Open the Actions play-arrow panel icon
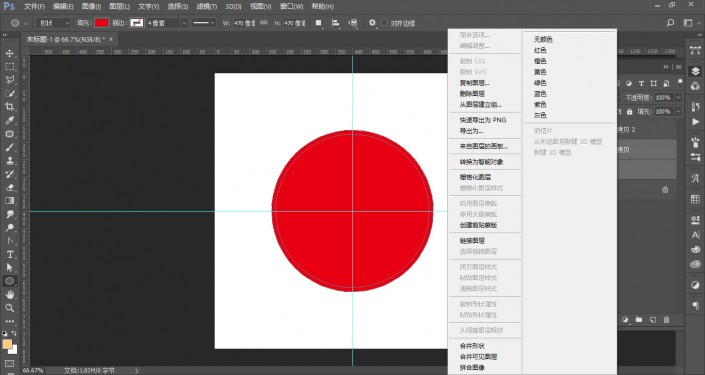Image resolution: width=705 pixels, height=375 pixels. click(x=695, y=122)
